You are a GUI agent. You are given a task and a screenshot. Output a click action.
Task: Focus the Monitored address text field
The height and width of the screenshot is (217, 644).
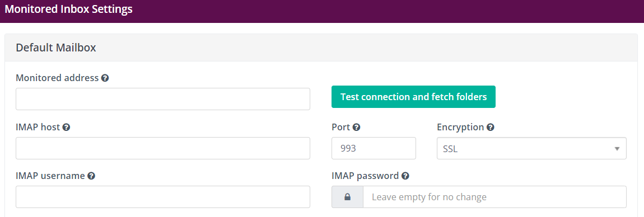tap(162, 99)
